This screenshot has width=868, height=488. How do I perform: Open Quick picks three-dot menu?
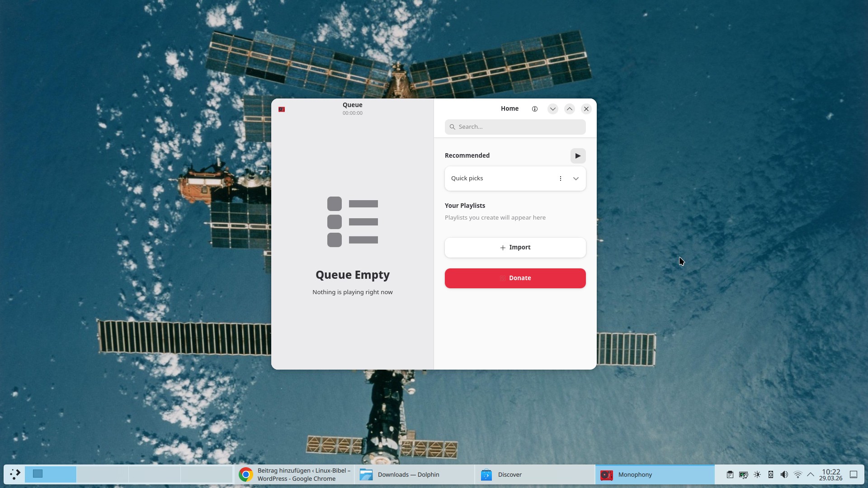560,178
